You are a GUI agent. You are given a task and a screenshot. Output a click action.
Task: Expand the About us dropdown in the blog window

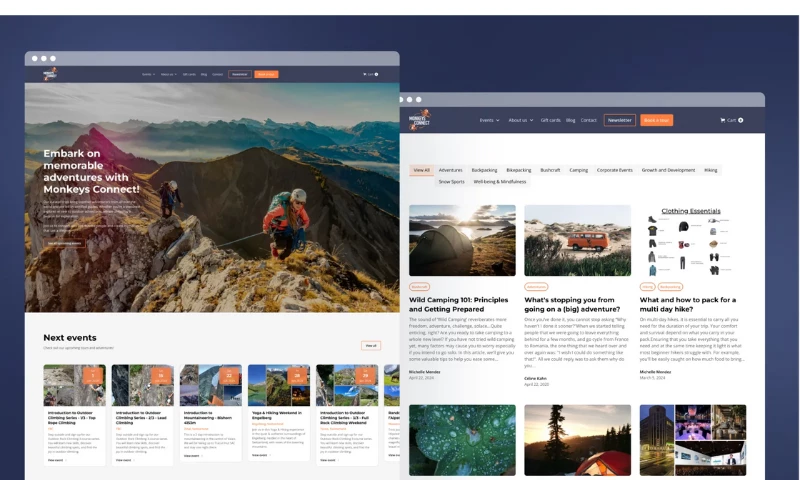point(520,120)
